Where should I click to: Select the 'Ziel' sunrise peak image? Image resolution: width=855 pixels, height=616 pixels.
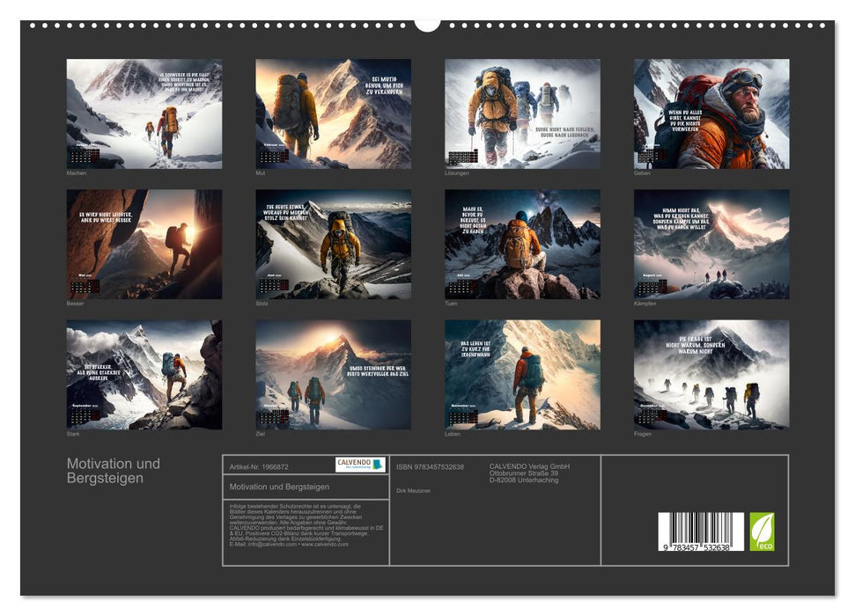[333, 374]
